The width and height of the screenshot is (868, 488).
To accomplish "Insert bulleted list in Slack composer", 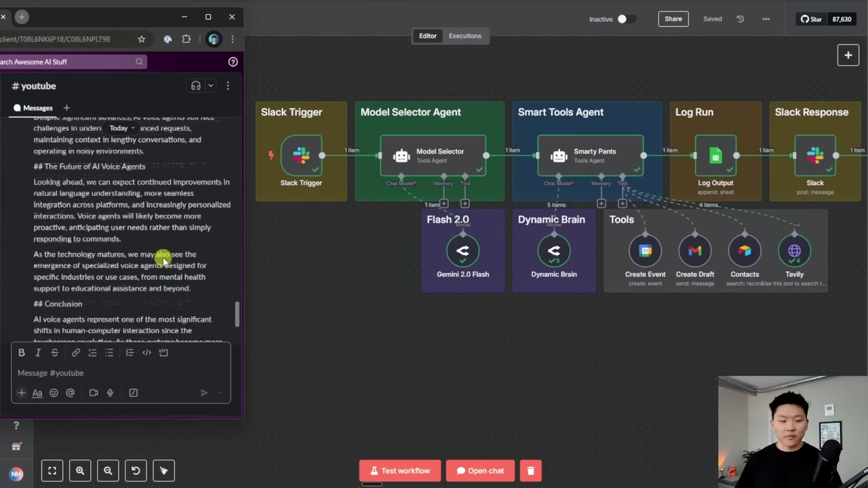I will [x=109, y=352].
